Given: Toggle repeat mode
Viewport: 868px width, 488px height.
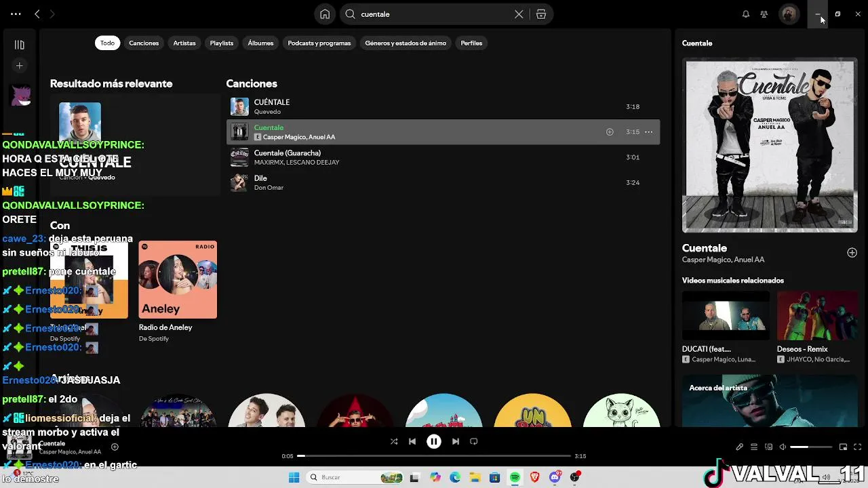Looking at the screenshot, I should click(474, 441).
